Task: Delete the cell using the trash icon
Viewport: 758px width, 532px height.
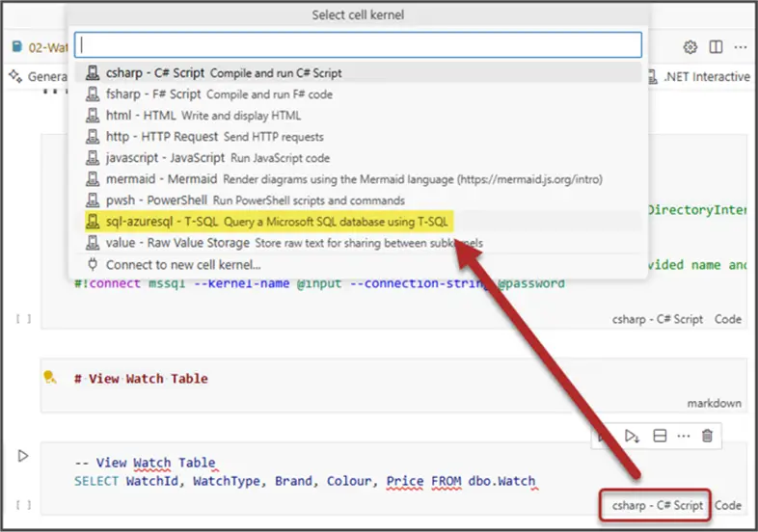Action: click(708, 437)
